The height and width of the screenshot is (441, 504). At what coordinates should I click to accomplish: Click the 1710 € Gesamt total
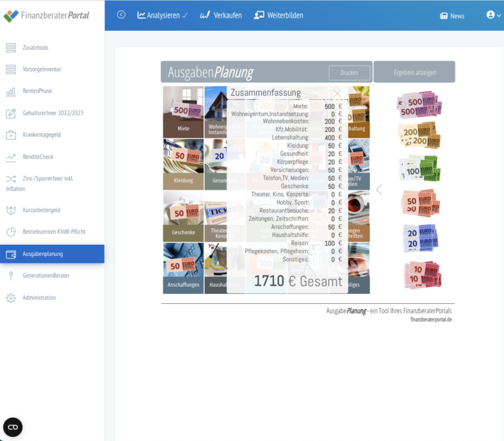coord(298,282)
